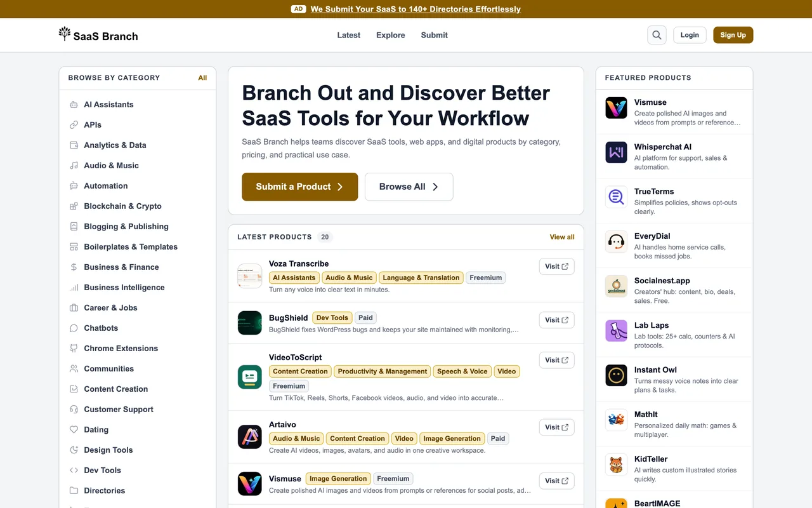The image size is (812, 508).
Task: Click the EveryDial headset logo
Action: pyautogui.click(x=616, y=241)
